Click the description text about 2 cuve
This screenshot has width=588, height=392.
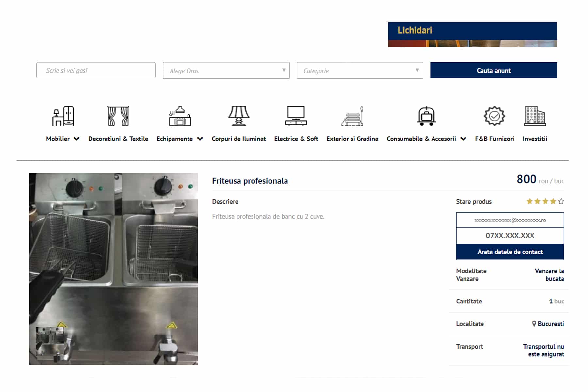click(x=268, y=216)
